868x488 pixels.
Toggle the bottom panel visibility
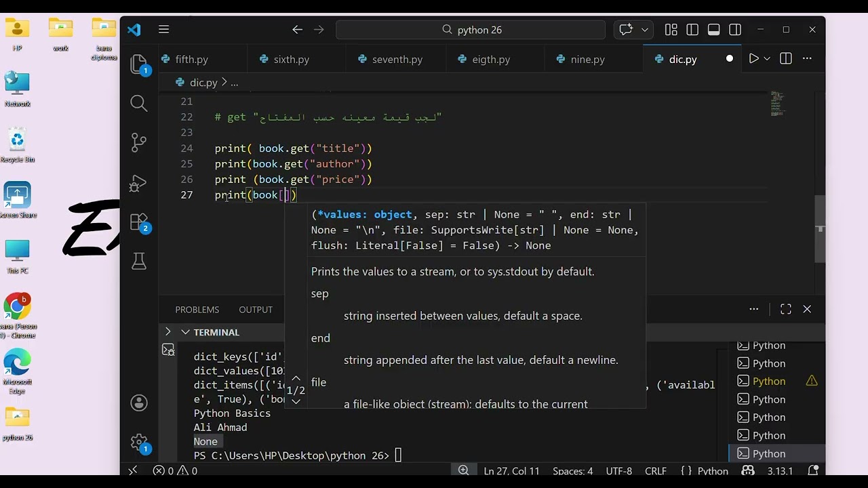[714, 30]
